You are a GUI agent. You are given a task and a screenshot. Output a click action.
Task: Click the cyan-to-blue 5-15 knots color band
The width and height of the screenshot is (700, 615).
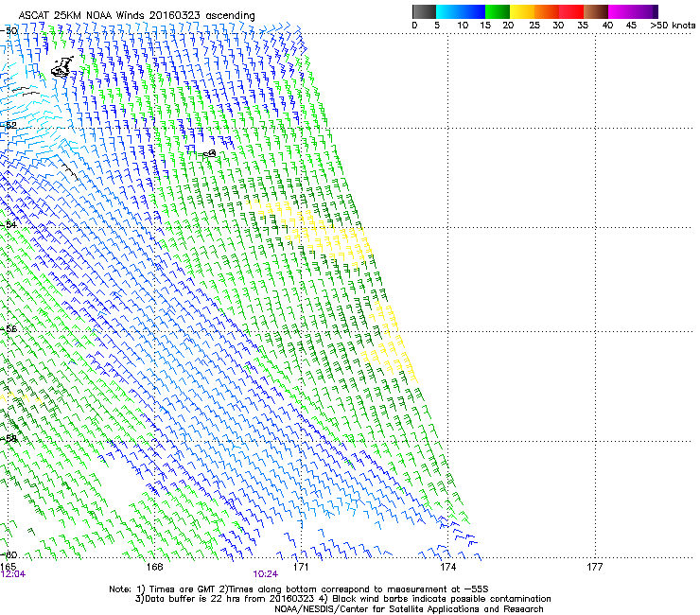pyautogui.click(x=461, y=11)
